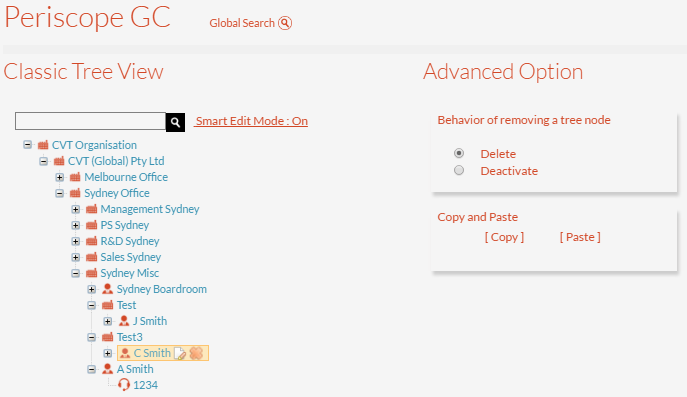
Task: Select the Sales Sydney label
Action: point(131,257)
